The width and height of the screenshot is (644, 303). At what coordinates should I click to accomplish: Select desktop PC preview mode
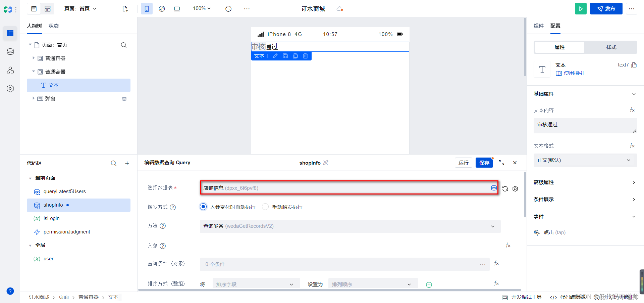[x=177, y=9]
